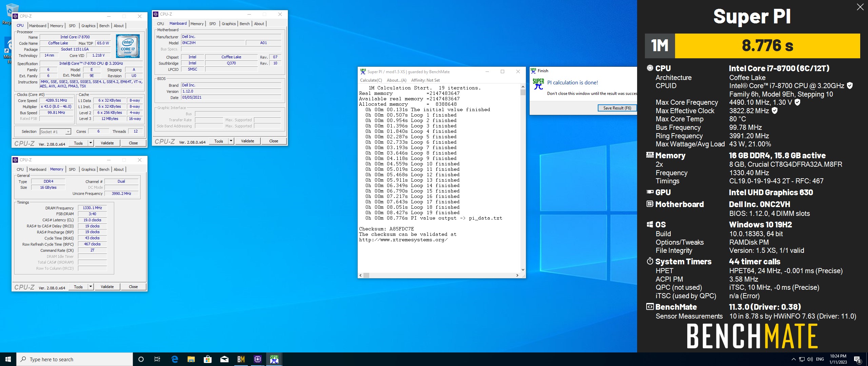Image resolution: width=868 pixels, height=366 pixels.
Task: Click the Intel Core i7 logo in CPU-Z
Action: 127,46
